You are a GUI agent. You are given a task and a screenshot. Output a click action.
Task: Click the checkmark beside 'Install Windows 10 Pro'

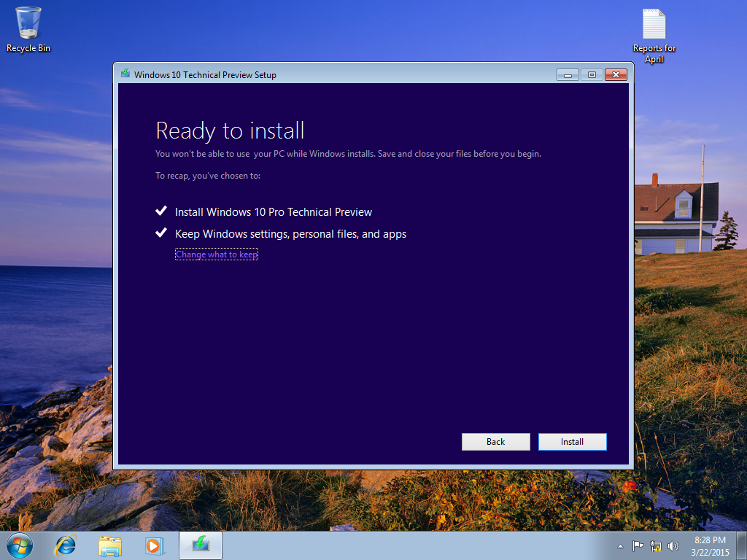coord(161,211)
